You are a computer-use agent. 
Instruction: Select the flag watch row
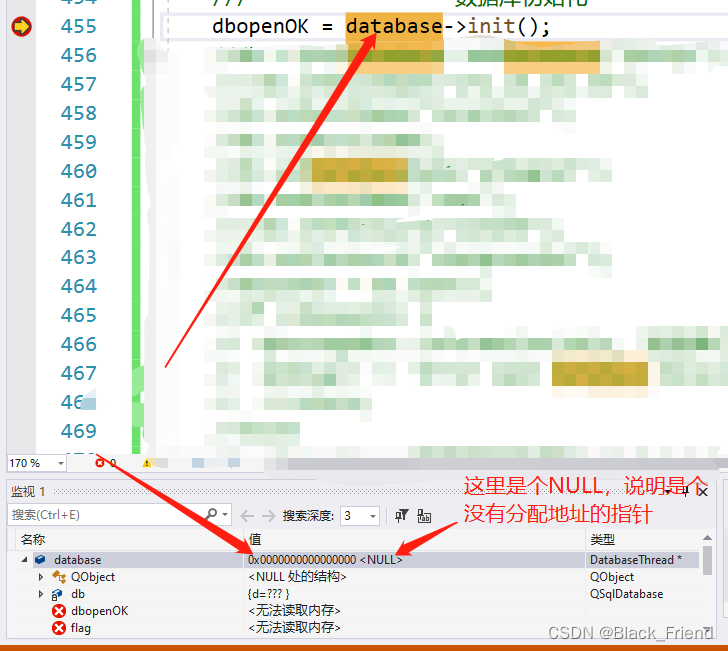[x=358, y=628]
